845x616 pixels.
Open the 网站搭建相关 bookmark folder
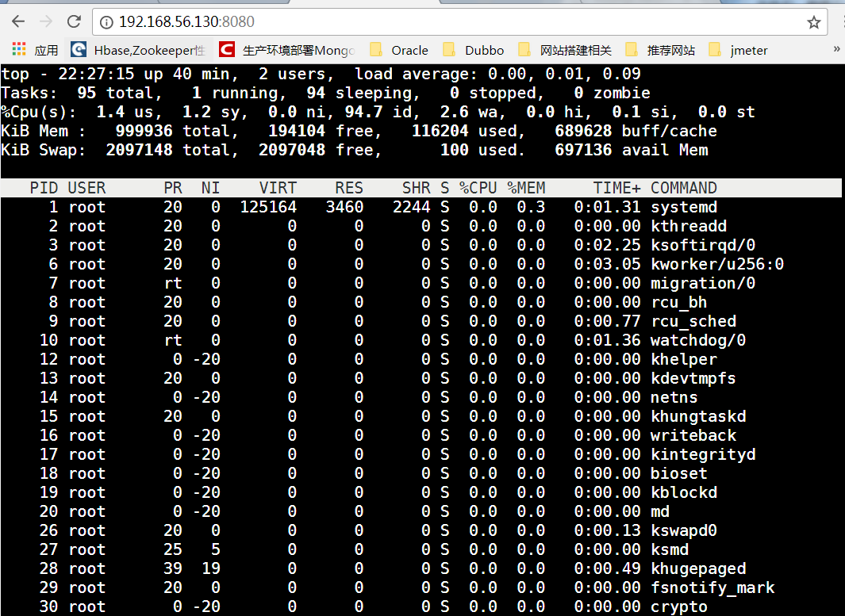(566, 50)
